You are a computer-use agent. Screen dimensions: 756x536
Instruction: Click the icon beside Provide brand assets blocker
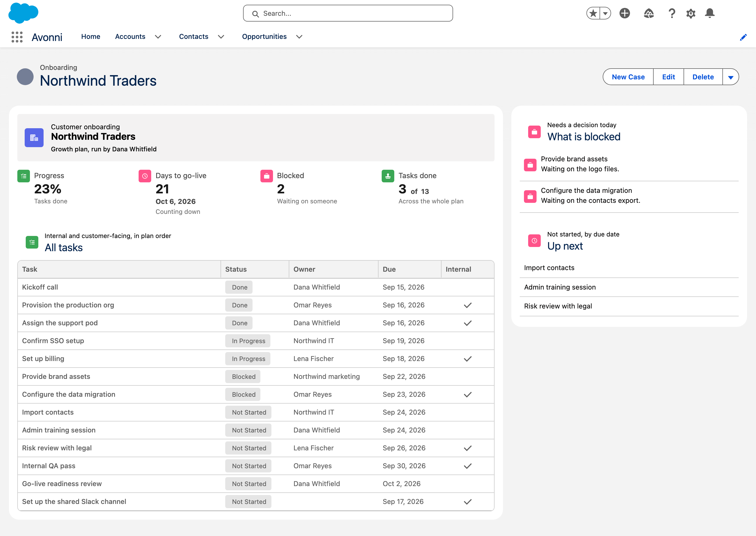click(530, 165)
